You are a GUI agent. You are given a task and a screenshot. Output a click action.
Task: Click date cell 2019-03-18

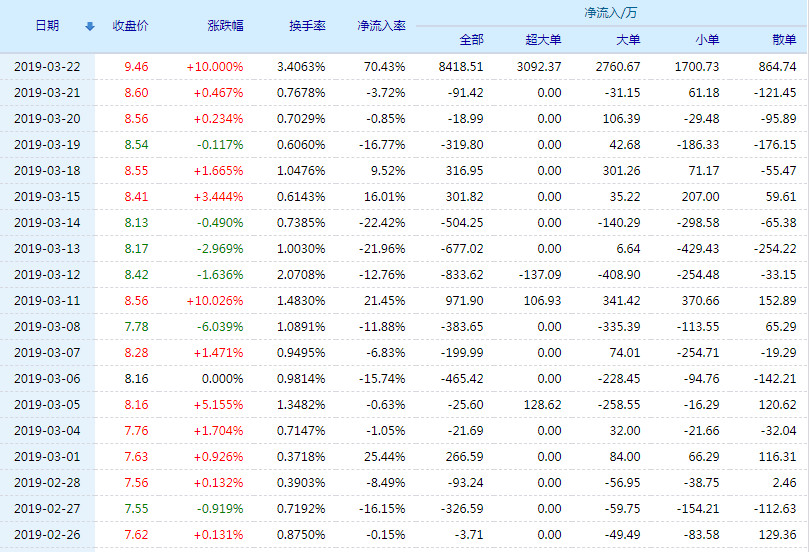pyautogui.click(x=47, y=170)
